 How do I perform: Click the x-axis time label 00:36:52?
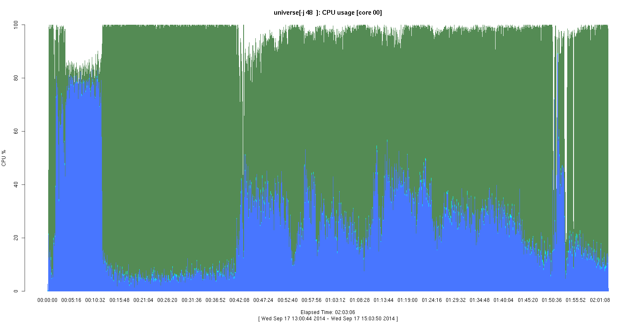tap(216, 300)
